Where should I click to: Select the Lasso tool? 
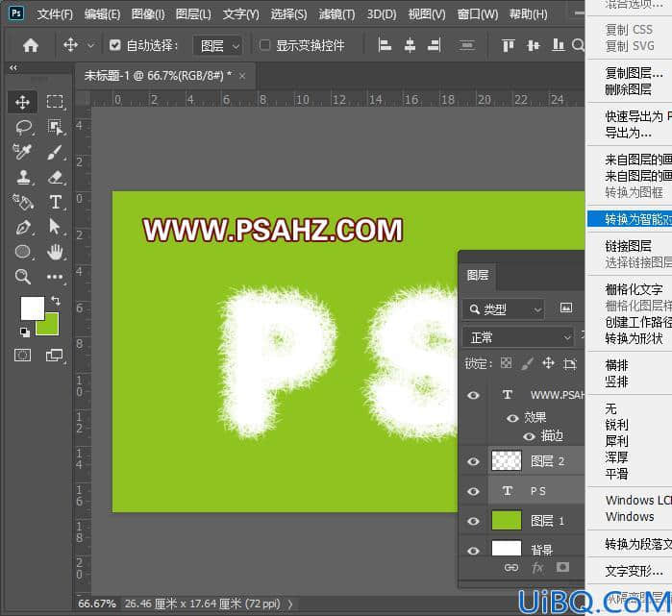pyautogui.click(x=23, y=127)
